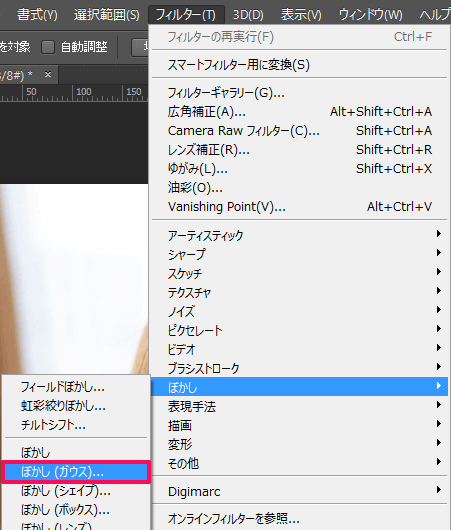The width and height of the screenshot is (451, 530).
Task: Expand the シャープ submenu
Action: 300,254
